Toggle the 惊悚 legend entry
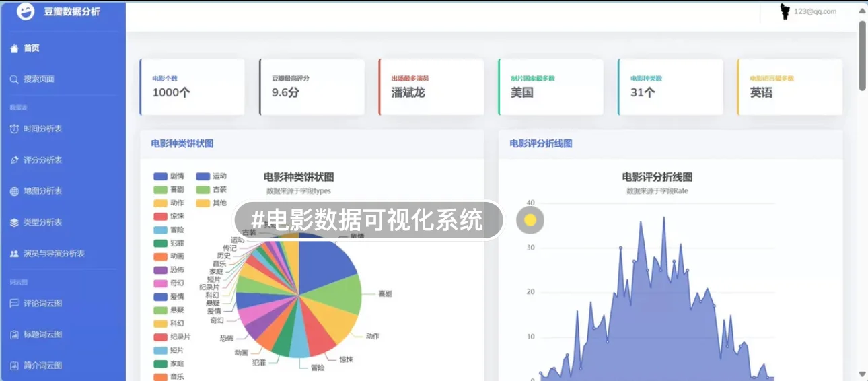The height and width of the screenshot is (381, 868). [169, 217]
